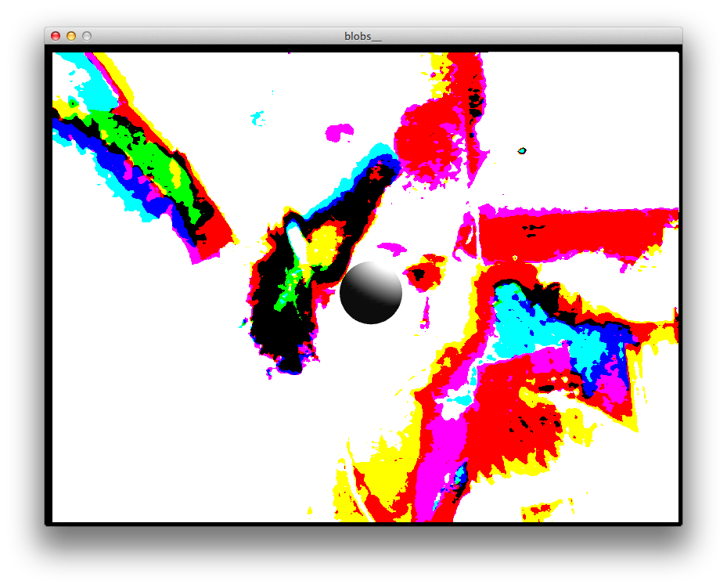Click the blobs__ window title text
Viewport: 727px width, 588px height.
click(362, 36)
